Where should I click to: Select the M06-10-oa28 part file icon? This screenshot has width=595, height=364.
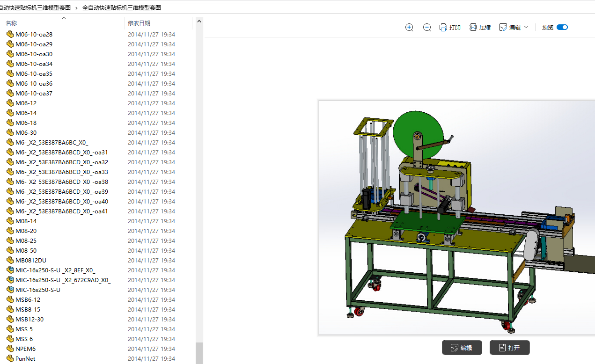10,34
